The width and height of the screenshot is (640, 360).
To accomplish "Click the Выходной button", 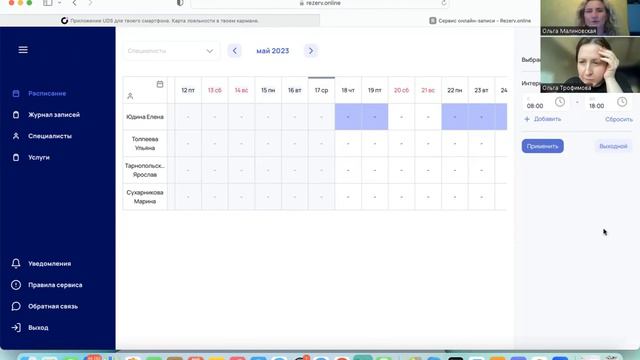I will click(x=613, y=146).
